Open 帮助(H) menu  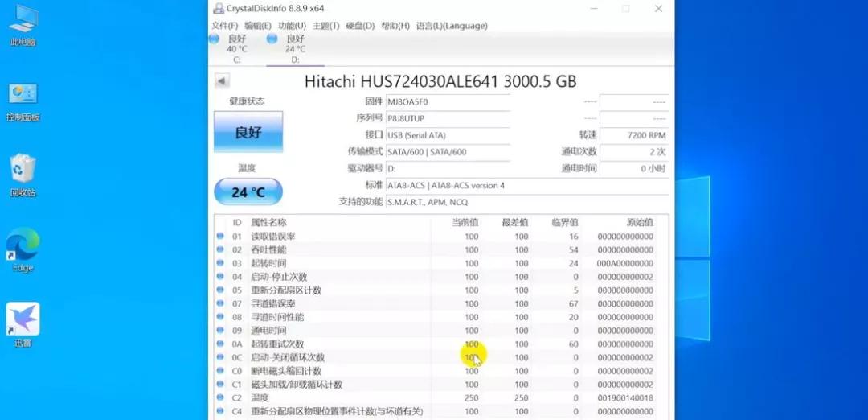(395, 26)
